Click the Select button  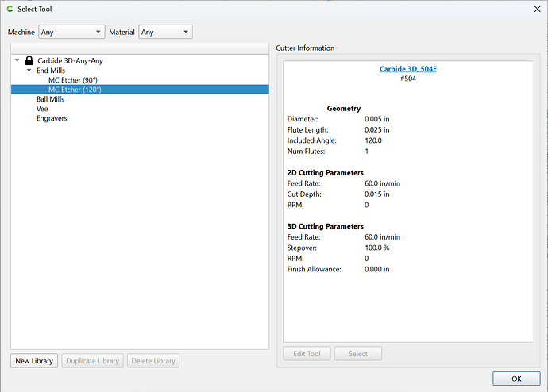tap(358, 354)
